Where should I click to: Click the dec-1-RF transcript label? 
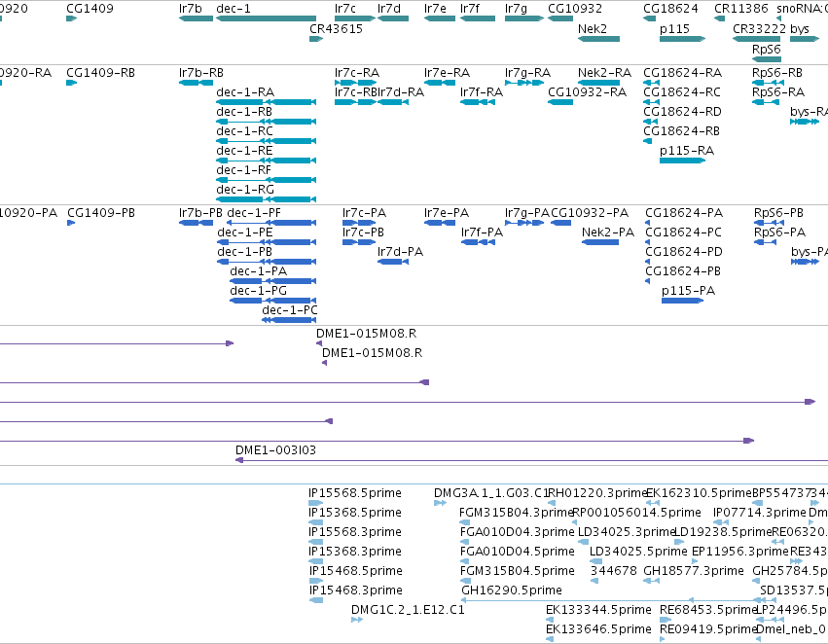(x=243, y=170)
